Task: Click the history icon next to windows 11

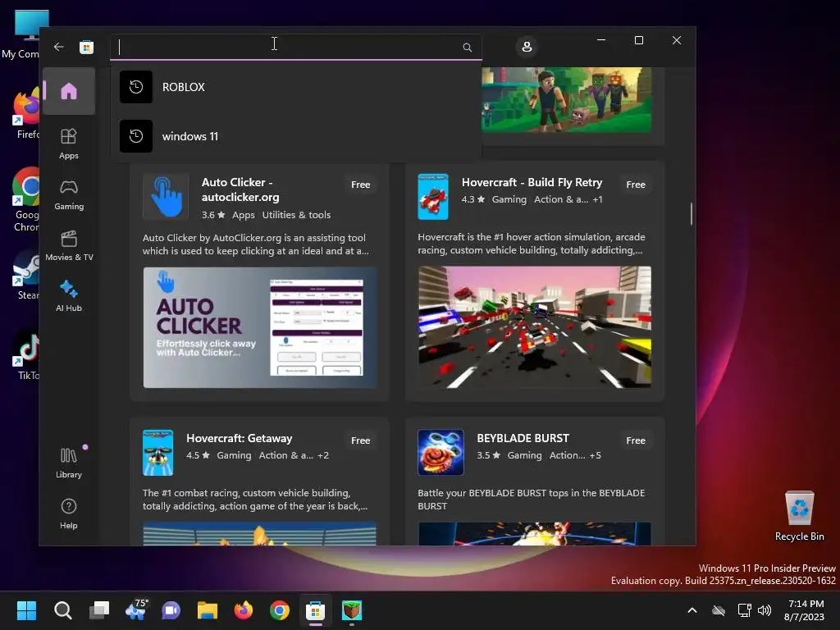Action: (136, 136)
